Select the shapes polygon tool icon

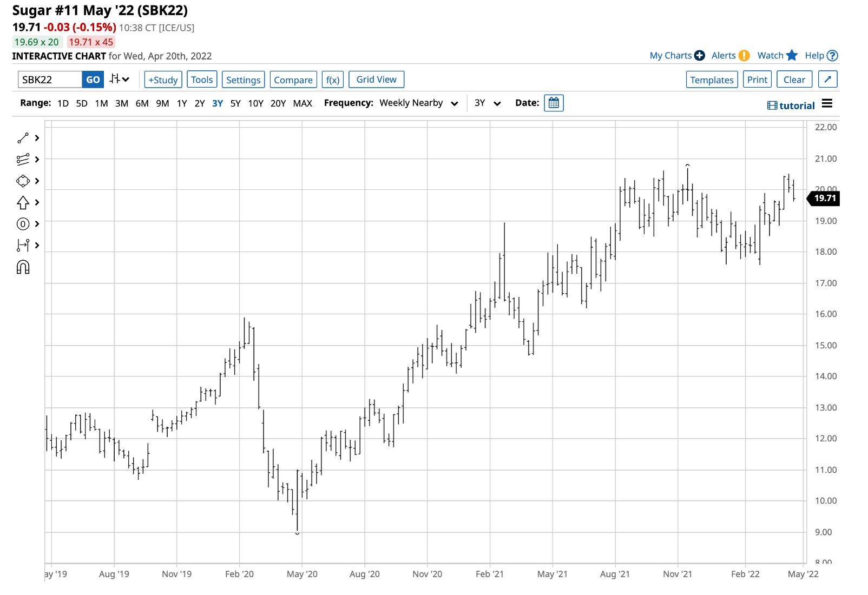(x=23, y=181)
